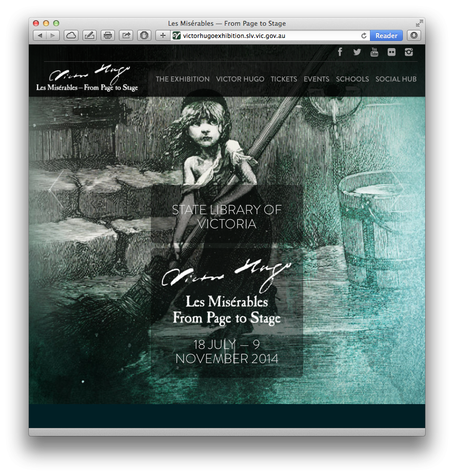Image resolution: width=454 pixels, height=476 pixels.
Task: Minimize the Safari window
Action: [x=46, y=23]
